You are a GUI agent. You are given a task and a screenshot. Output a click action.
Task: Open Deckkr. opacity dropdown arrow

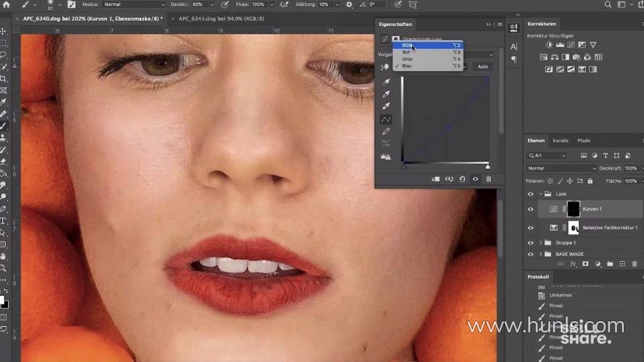(212, 5)
